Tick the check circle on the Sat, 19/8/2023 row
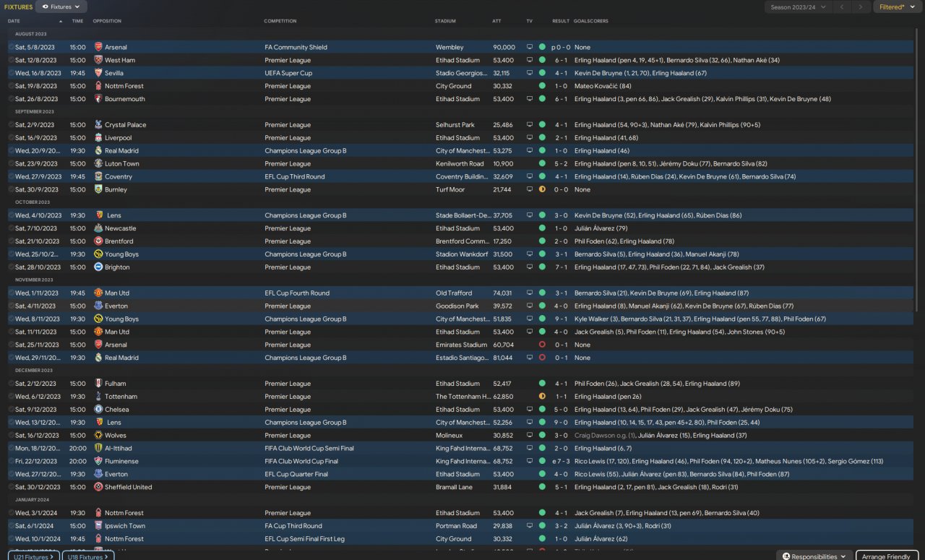Viewport: 925px width, 560px height. [x=12, y=86]
